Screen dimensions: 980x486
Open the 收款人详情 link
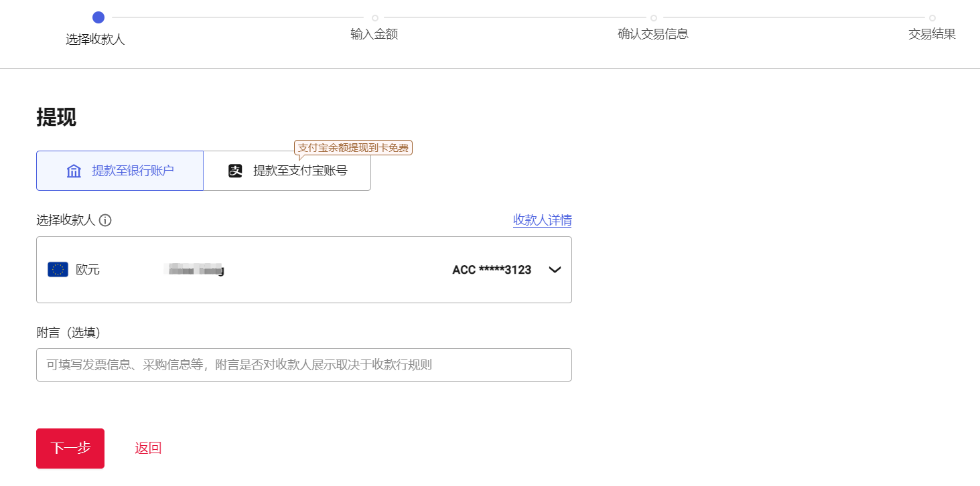click(x=542, y=220)
